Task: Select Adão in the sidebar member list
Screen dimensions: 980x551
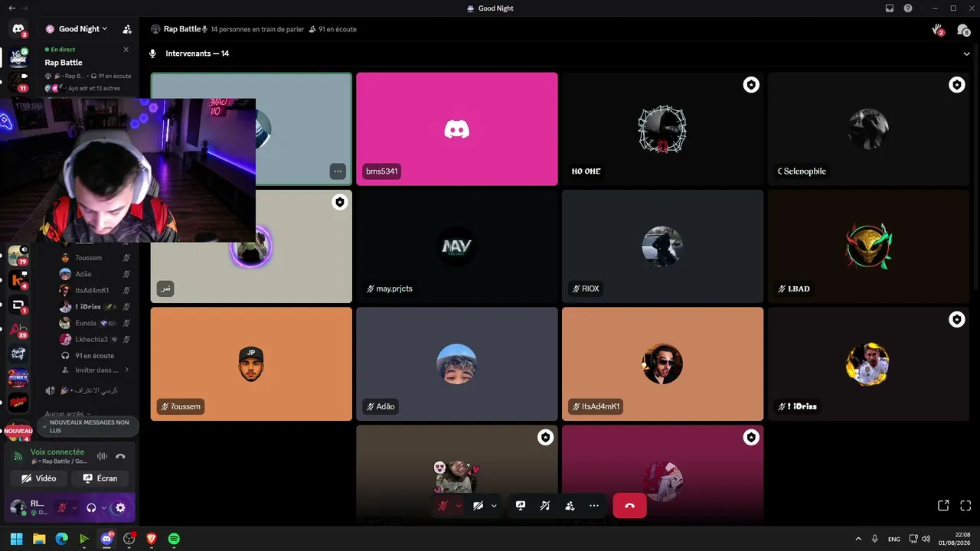Action: [95, 274]
